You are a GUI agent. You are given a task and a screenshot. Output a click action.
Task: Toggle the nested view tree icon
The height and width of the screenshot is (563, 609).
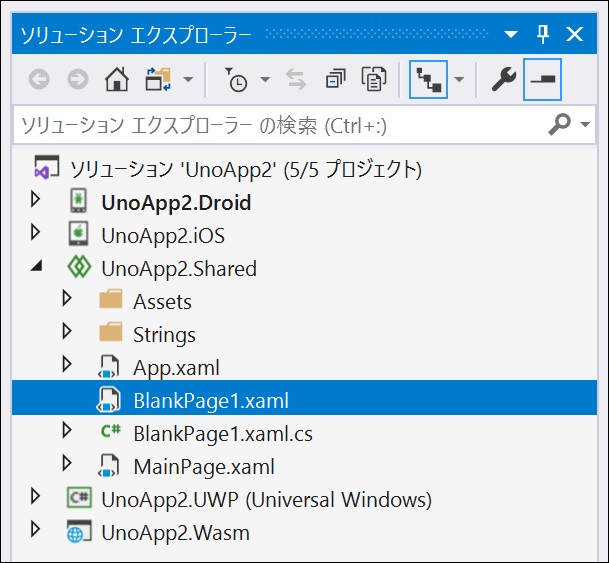428,80
